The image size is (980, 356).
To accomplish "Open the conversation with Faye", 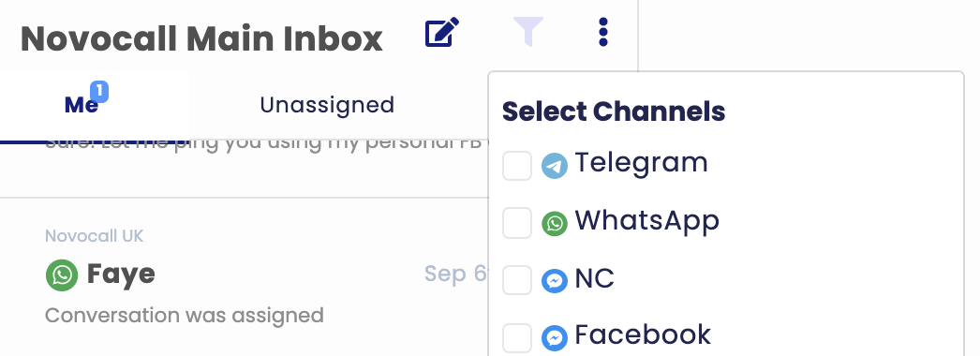I will click(244, 274).
